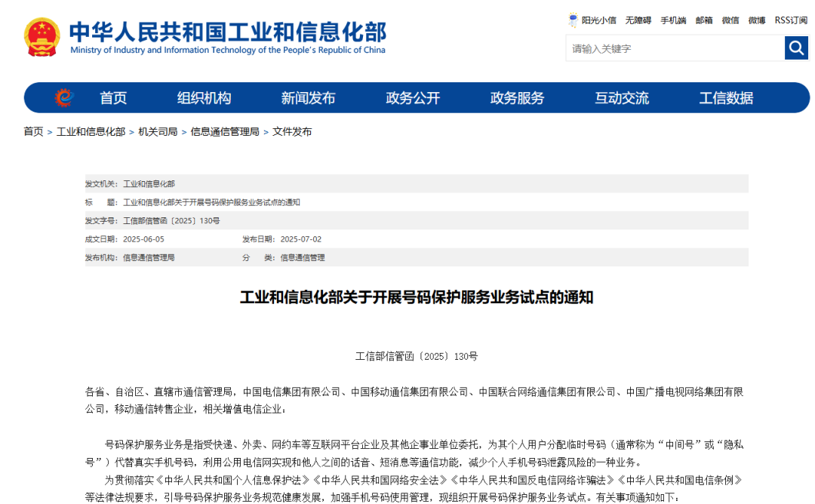Image resolution: width=815 pixels, height=504 pixels.
Task: Select 组织机构 in the navigation bar
Action: (x=204, y=98)
